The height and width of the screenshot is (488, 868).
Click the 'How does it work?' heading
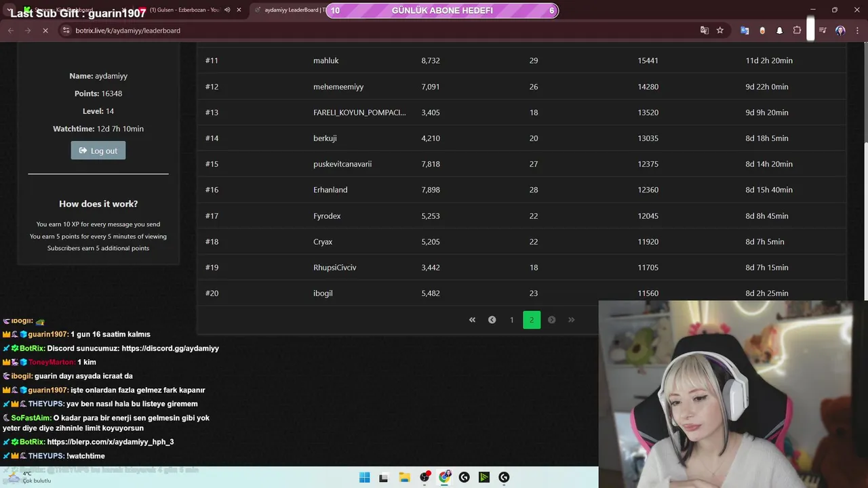point(98,204)
